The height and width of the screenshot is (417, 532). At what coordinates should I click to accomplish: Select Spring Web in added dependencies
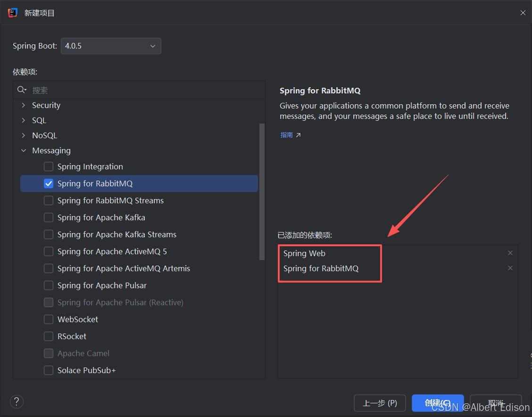tap(304, 253)
